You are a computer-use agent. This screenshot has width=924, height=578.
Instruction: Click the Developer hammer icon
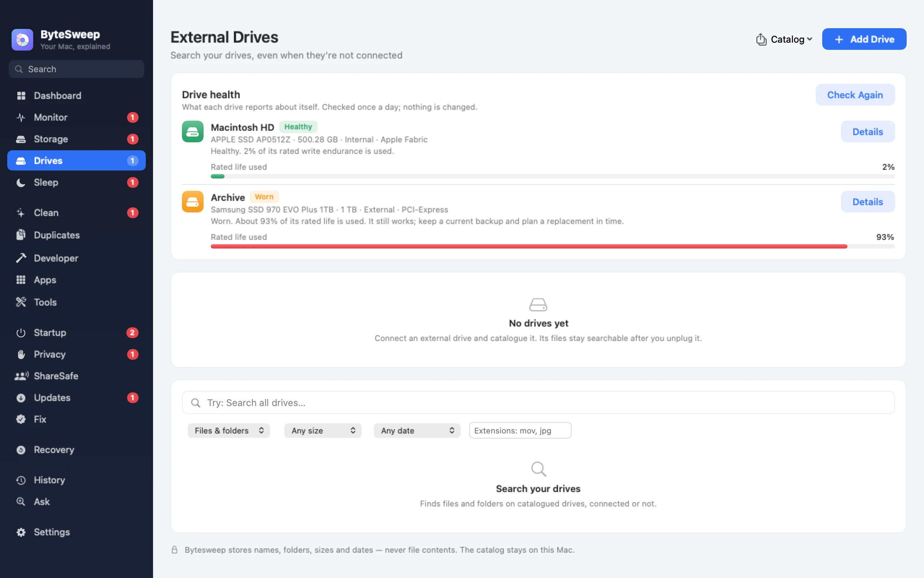point(21,258)
